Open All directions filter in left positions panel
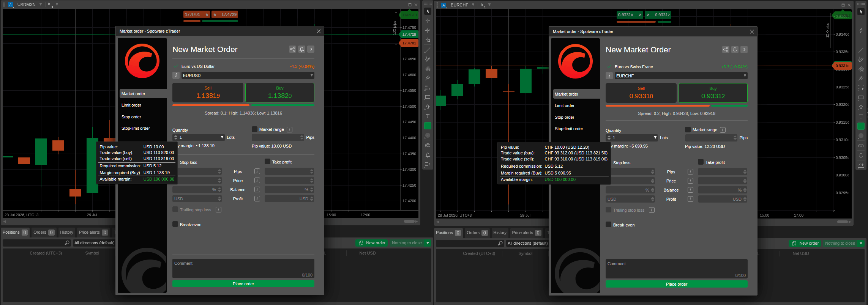Image resolution: width=868 pixels, height=305 pixels. (x=94, y=243)
